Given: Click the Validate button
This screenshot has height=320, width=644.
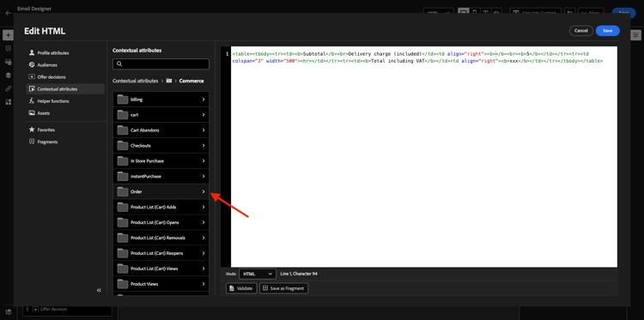Looking at the screenshot, I should click(241, 288).
